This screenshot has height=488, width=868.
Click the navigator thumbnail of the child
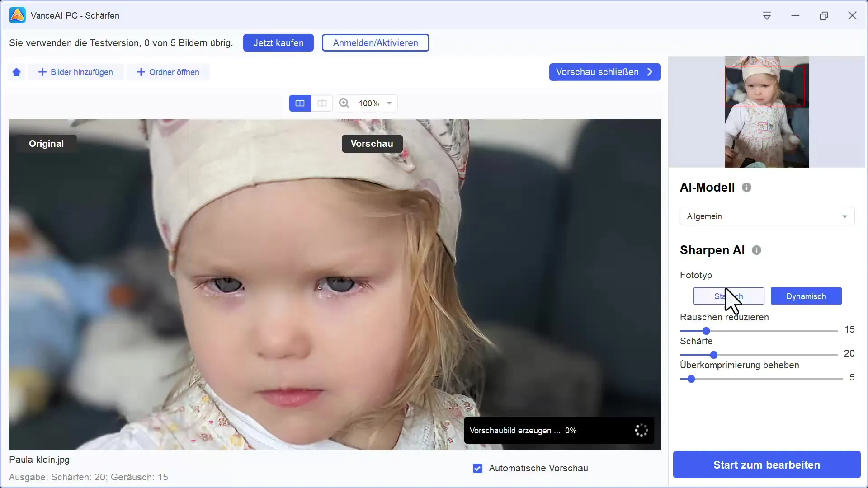tap(767, 112)
